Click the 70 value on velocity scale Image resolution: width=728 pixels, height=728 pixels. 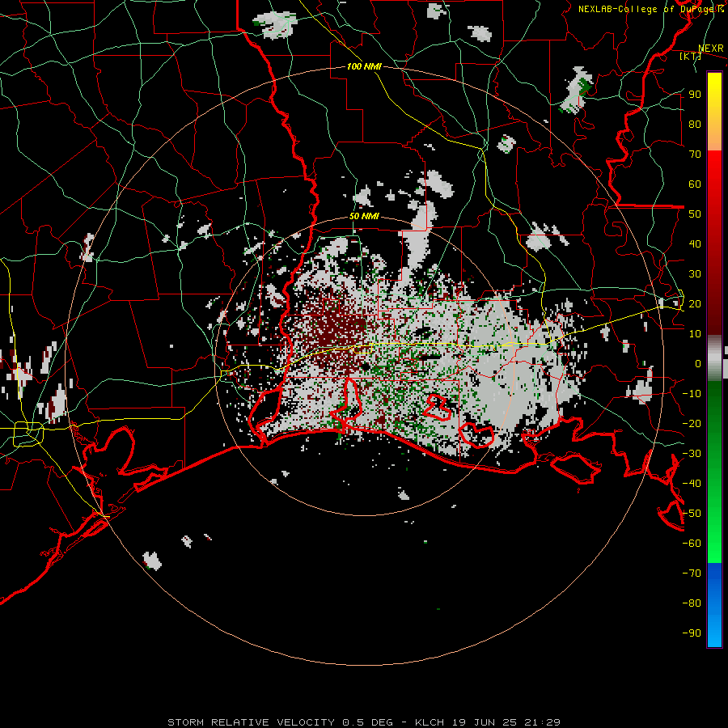click(x=695, y=154)
